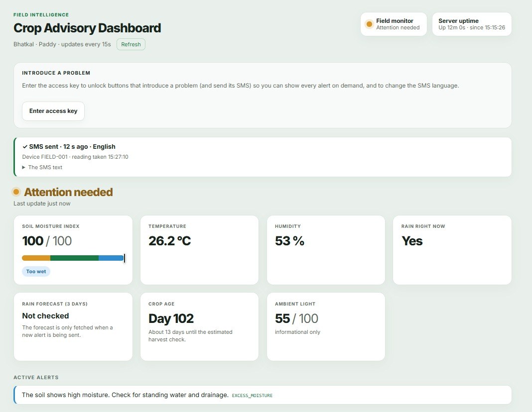Click the 53 % humidity value
This screenshot has height=412, width=532.
[x=289, y=241]
